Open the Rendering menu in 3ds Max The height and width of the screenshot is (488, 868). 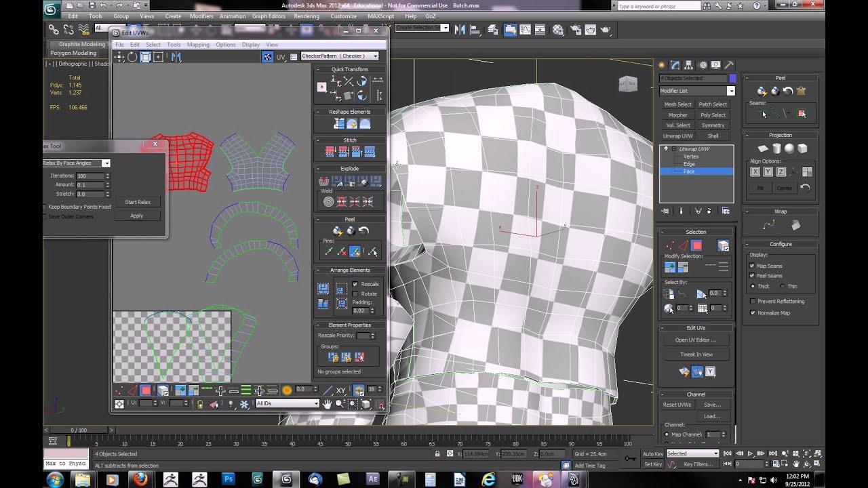click(x=307, y=16)
